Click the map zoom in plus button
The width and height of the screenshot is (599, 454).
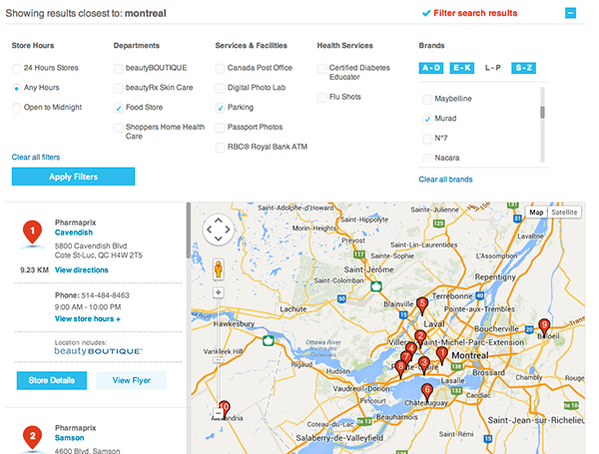(x=218, y=292)
